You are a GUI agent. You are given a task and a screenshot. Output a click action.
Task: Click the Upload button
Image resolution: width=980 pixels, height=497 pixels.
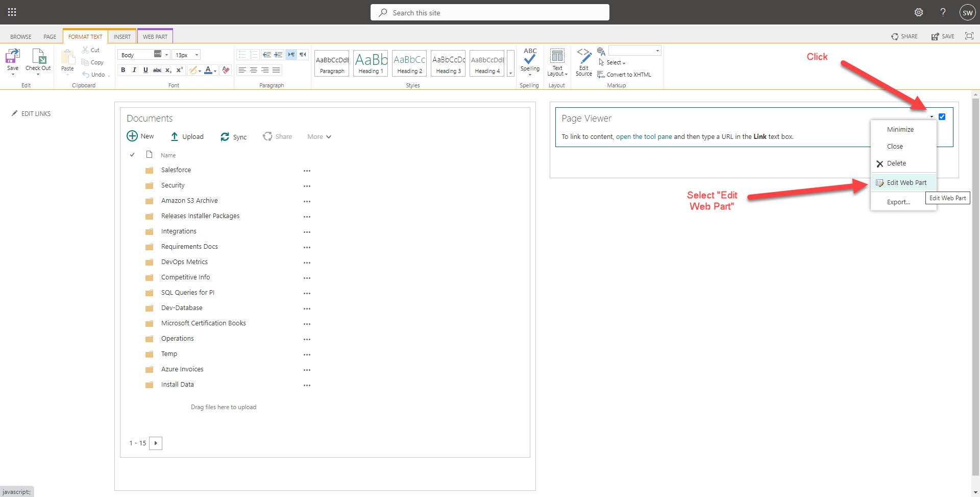(187, 136)
